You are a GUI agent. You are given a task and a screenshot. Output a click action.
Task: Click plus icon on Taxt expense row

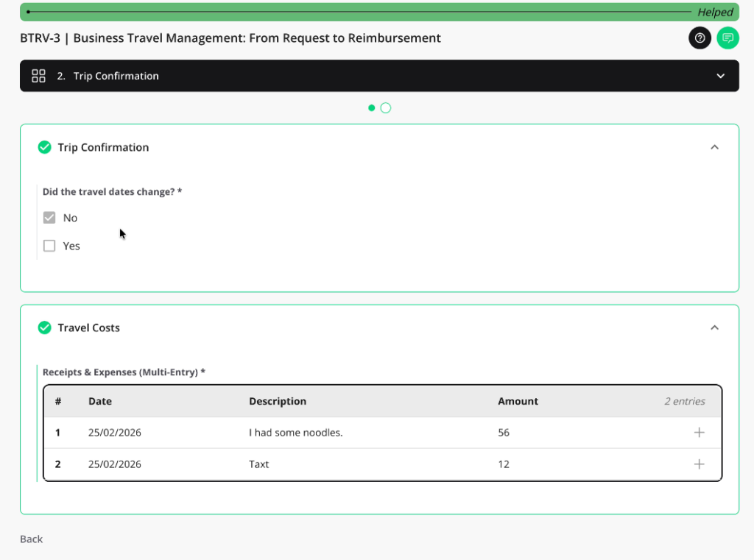[699, 464]
